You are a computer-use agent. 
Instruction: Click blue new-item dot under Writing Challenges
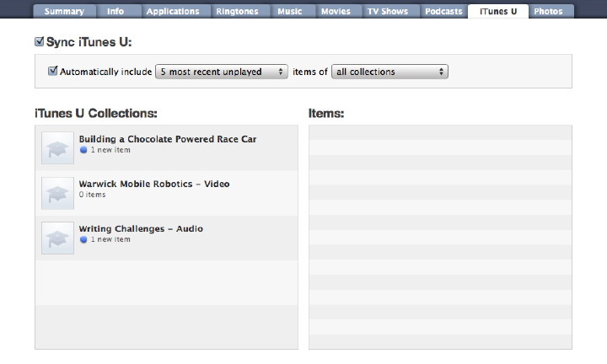83,239
